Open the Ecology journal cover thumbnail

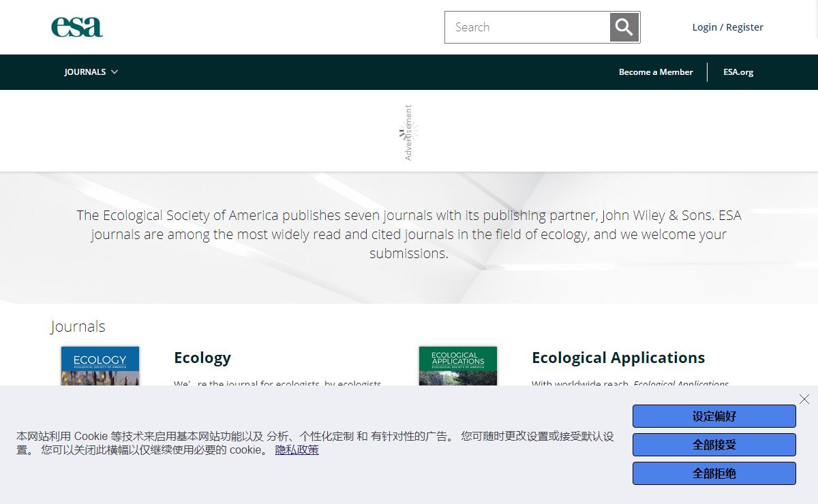click(x=100, y=366)
